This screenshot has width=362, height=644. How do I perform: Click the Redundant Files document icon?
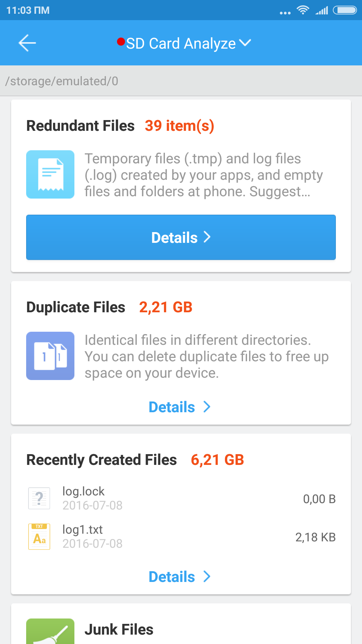point(50,174)
